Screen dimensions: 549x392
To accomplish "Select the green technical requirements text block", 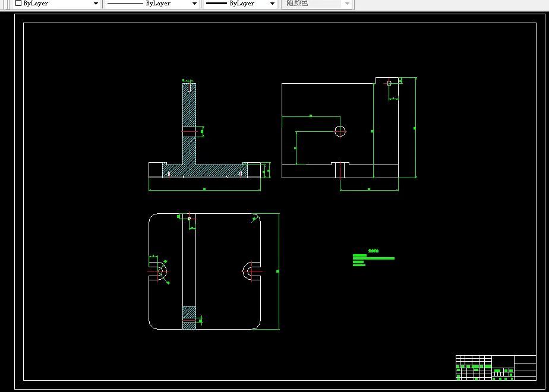I will [373, 258].
